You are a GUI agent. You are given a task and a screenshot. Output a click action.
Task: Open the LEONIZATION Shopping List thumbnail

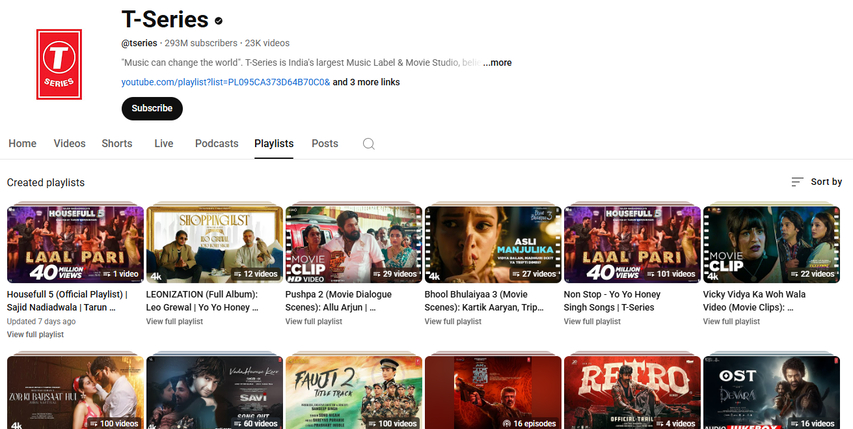[x=214, y=244]
